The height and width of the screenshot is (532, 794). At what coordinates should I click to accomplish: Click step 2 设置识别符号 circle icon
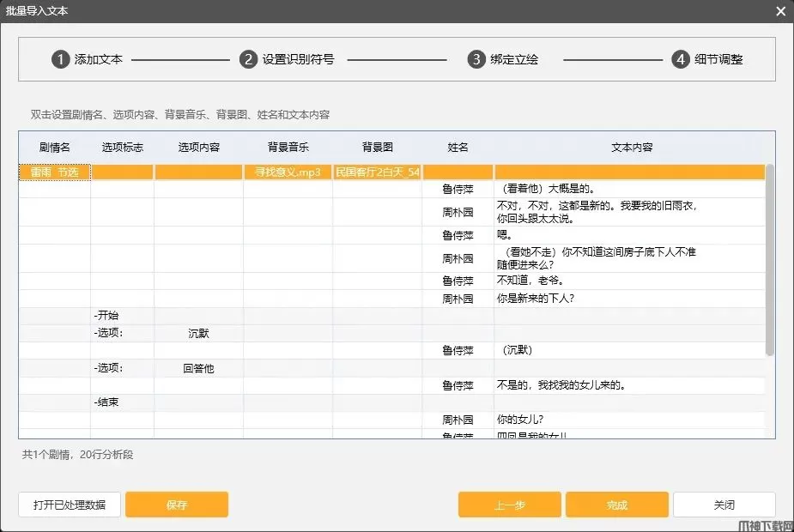coord(248,59)
